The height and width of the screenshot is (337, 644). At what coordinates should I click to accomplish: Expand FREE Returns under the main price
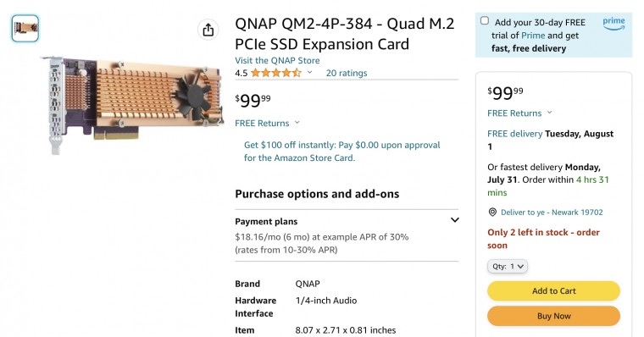tap(267, 123)
